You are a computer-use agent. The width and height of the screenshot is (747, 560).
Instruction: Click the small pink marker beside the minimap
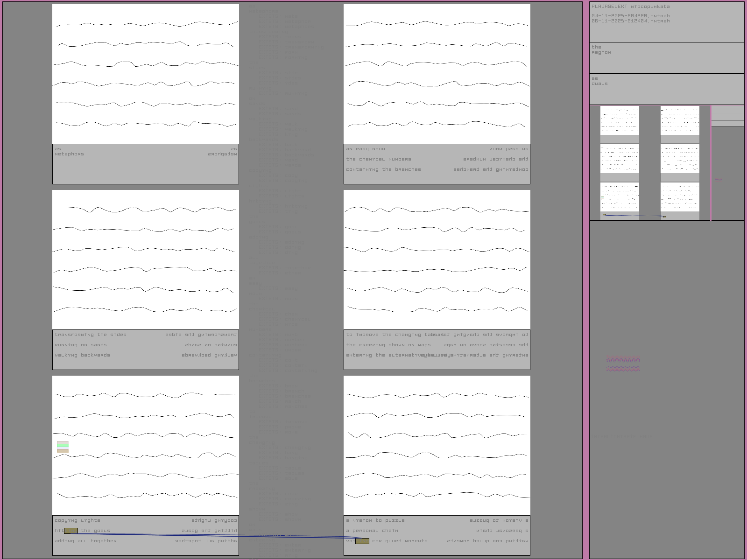[x=719, y=180]
